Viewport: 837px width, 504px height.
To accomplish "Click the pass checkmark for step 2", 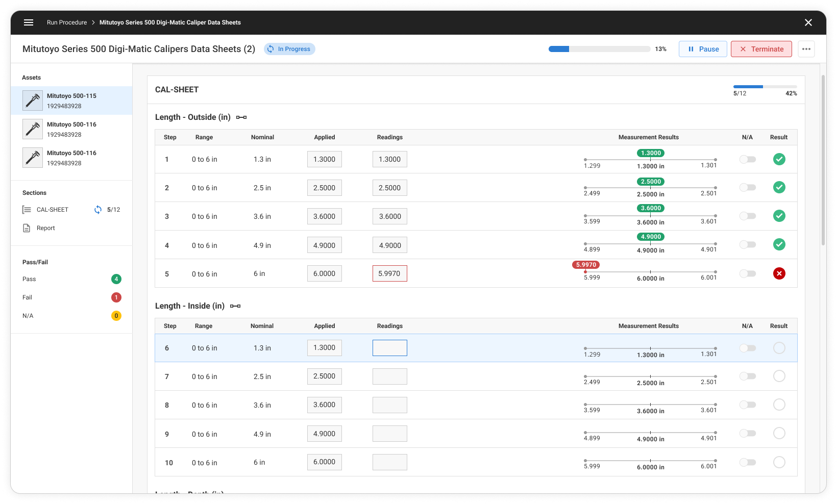I will [x=779, y=187].
